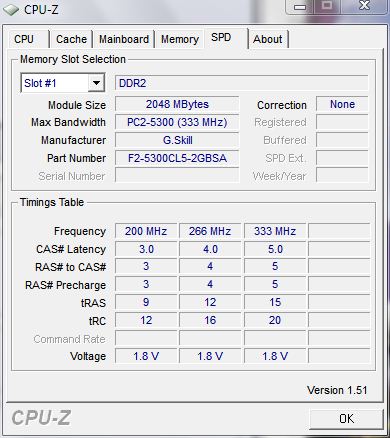Image resolution: width=390 pixels, height=438 pixels.
Task: Go to the Mainboard tab
Action: (124, 39)
